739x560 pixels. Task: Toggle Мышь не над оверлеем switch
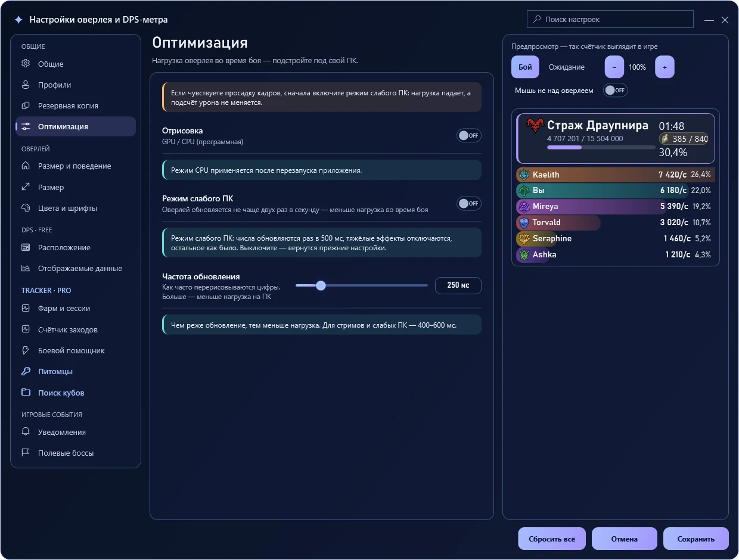[615, 91]
